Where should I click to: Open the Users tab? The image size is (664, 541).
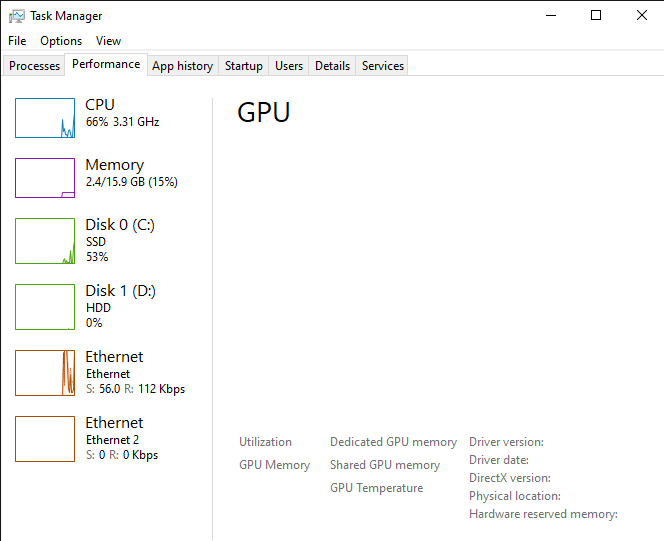pos(289,66)
